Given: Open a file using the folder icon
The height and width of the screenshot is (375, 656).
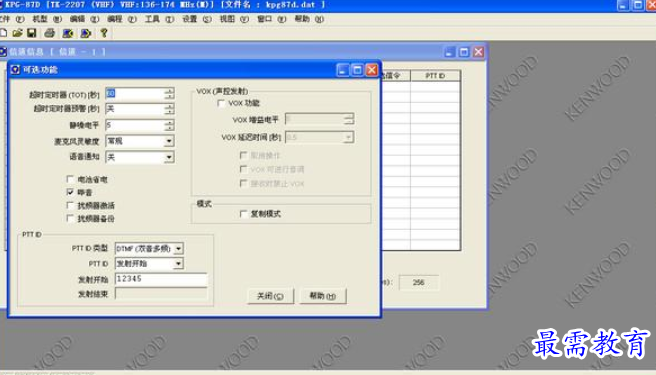Looking at the screenshot, I should [x=18, y=33].
